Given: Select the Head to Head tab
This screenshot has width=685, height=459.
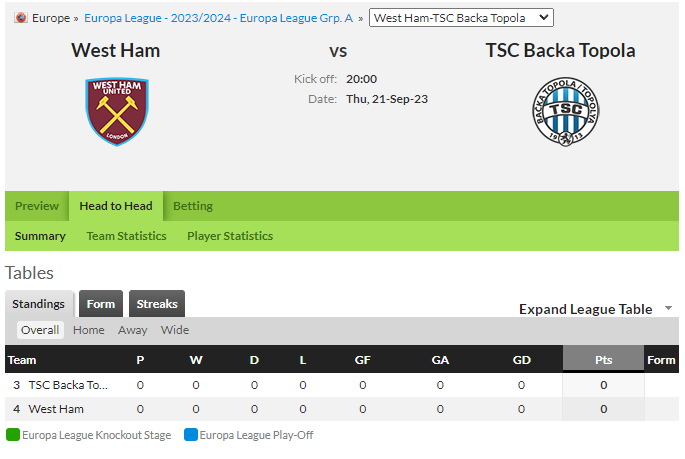Looking at the screenshot, I should pyautogui.click(x=116, y=206).
